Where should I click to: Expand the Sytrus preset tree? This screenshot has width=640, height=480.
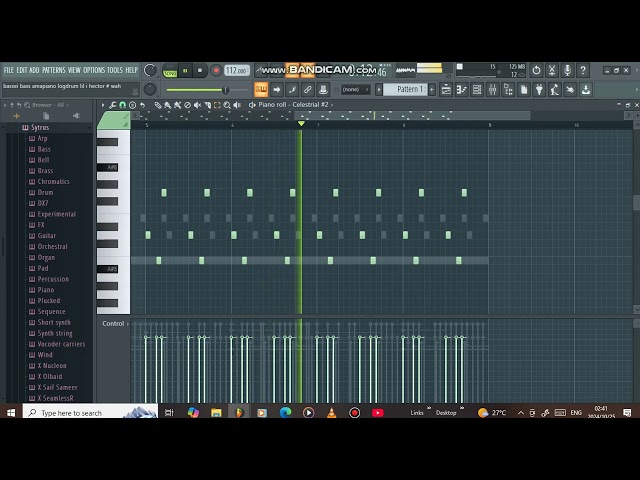[x=40, y=127]
